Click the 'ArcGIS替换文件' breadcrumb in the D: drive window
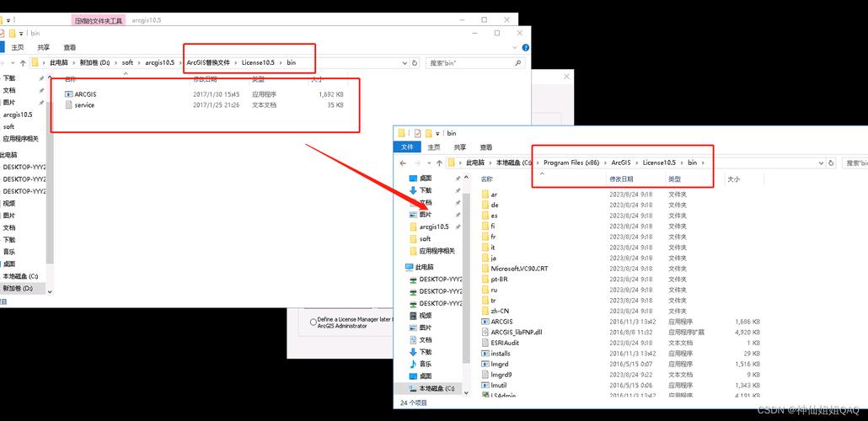This screenshot has height=421, width=868. pyautogui.click(x=208, y=62)
